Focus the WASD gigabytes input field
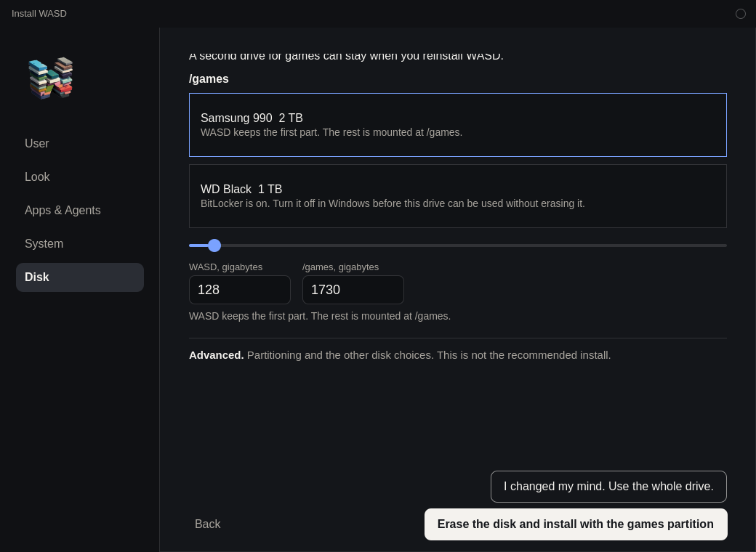 (240, 290)
